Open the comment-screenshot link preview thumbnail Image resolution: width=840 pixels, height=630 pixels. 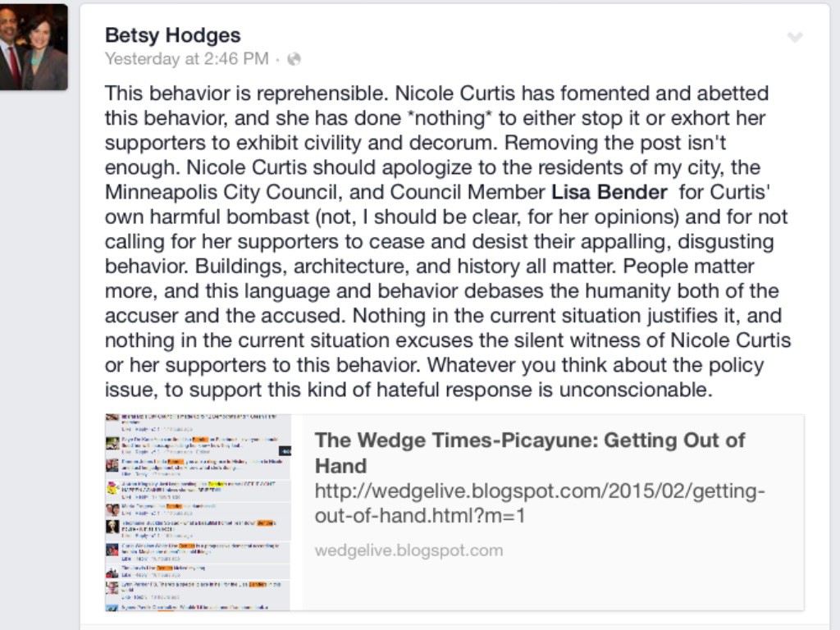click(198, 513)
